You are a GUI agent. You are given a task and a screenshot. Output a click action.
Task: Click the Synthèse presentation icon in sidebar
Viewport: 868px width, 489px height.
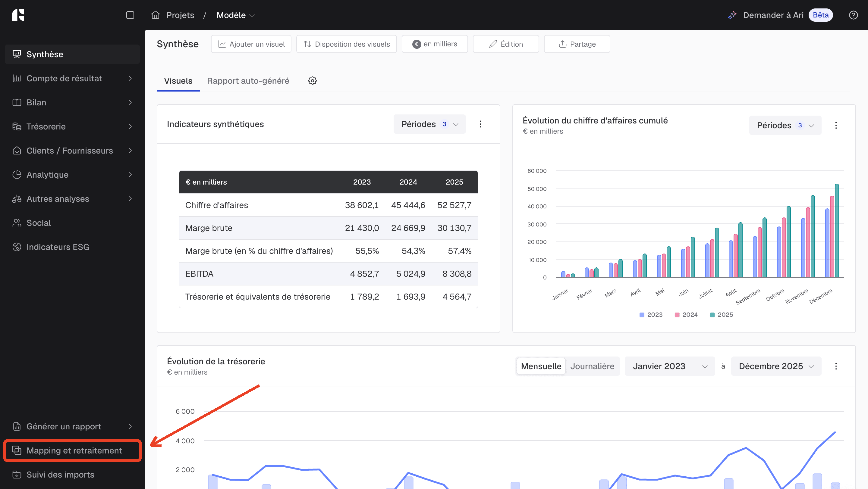coord(17,54)
